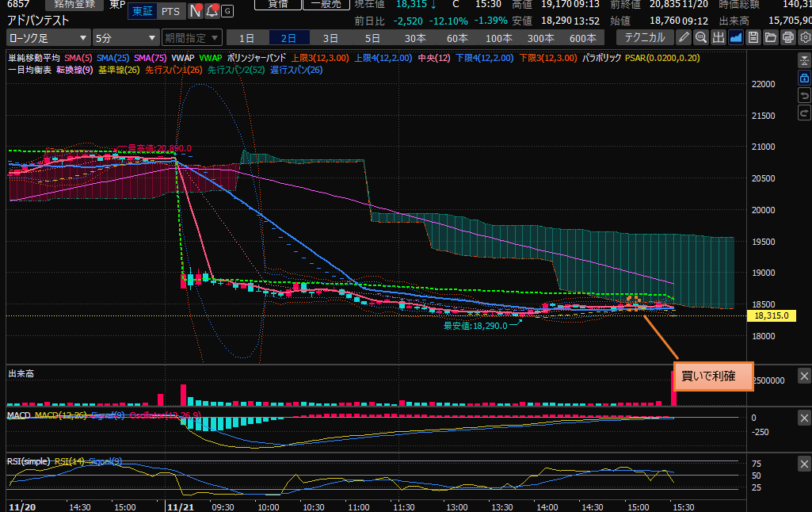Open the 5分 interval dropdown

[125, 37]
